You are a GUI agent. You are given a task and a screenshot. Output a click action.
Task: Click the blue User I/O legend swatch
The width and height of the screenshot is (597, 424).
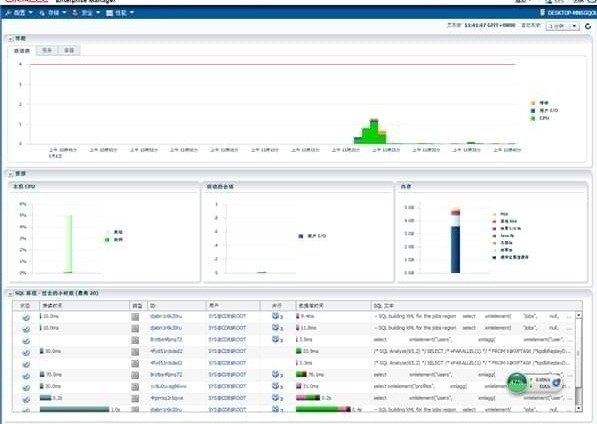(x=533, y=111)
